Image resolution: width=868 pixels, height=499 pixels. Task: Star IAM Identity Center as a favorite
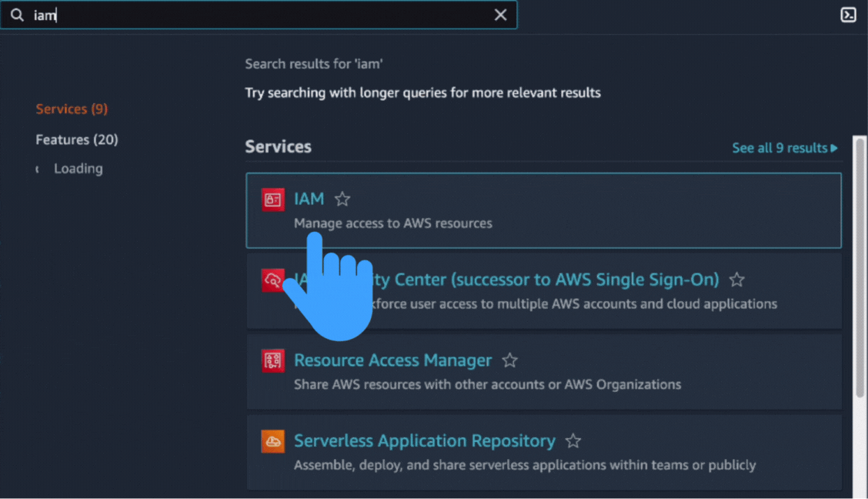(736, 280)
